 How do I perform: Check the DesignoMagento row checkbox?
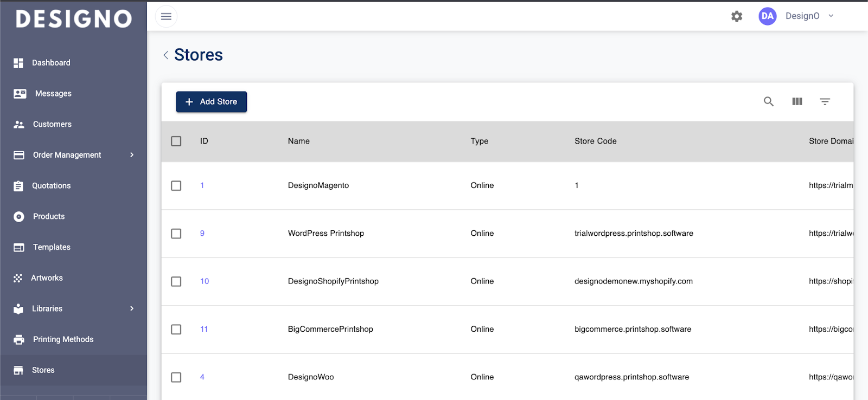(x=176, y=185)
